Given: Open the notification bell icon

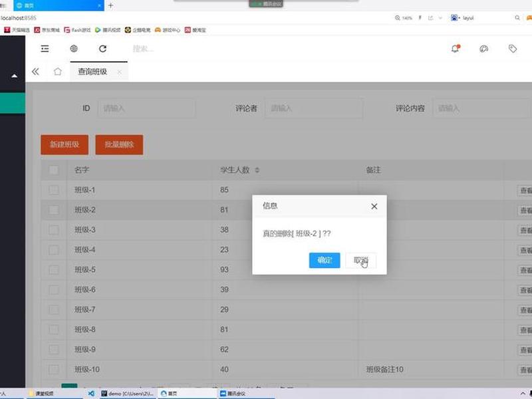Looking at the screenshot, I should coord(455,49).
